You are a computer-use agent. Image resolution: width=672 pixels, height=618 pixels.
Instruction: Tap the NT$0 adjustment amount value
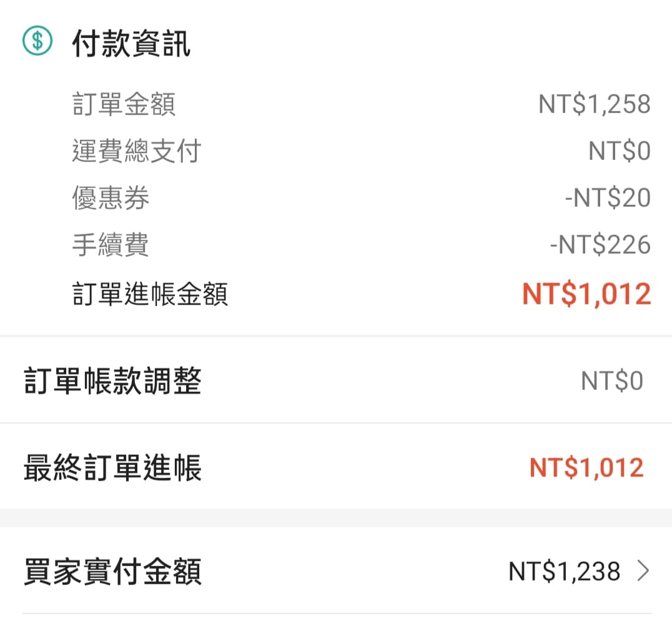(x=612, y=381)
